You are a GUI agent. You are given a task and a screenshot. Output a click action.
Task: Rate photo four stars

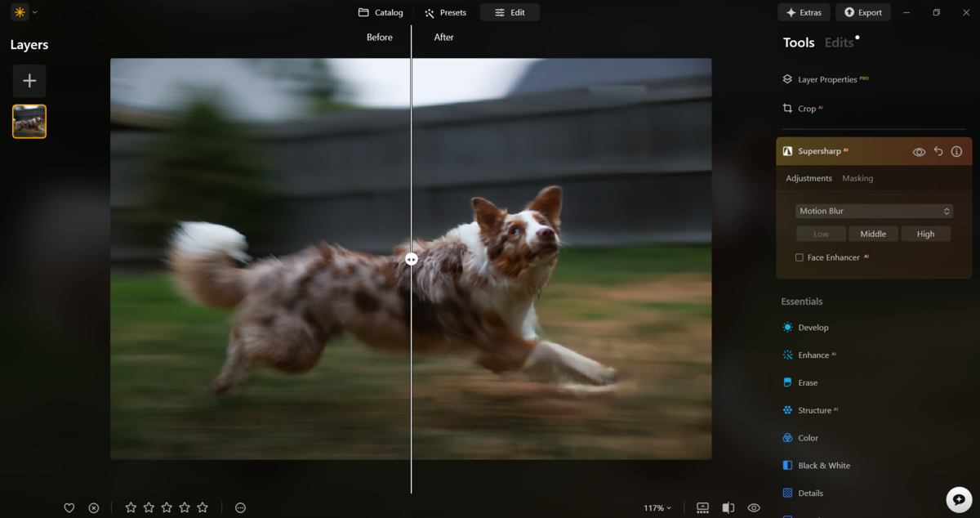pos(185,507)
